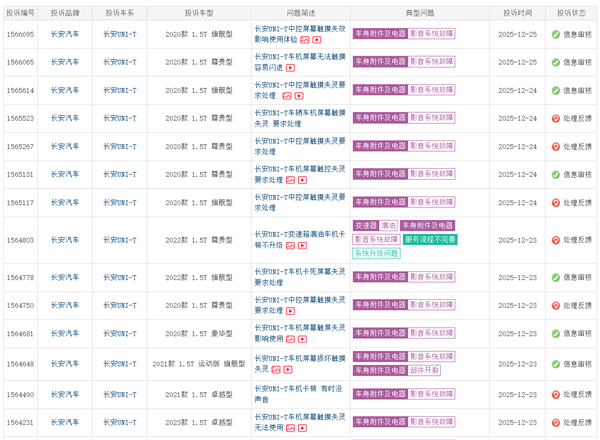The width and height of the screenshot is (600, 440).
Task: Select the 投诉编号 column header
Action: (20, 14)
